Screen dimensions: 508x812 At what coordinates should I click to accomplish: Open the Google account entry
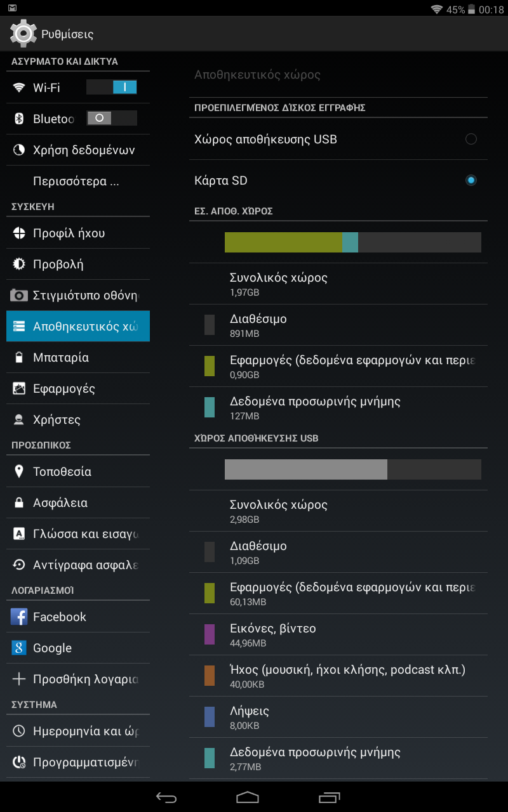click(x=78, y=648)
